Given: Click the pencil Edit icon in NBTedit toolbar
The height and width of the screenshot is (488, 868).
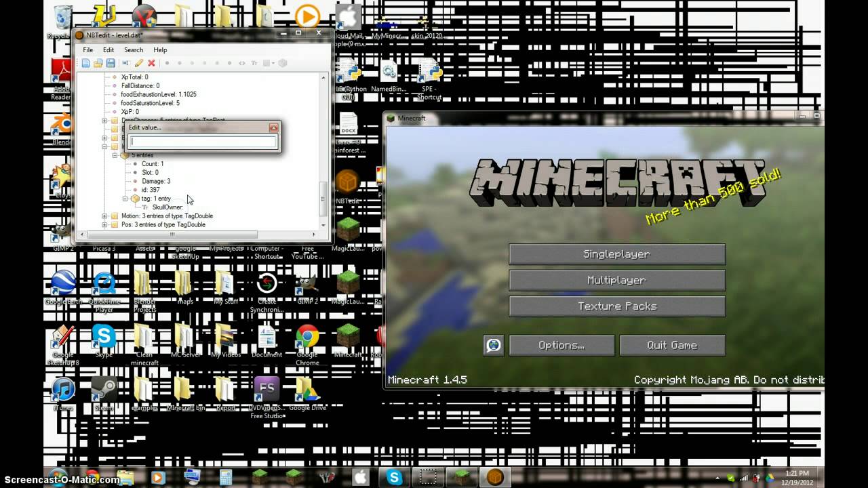Looking at the screenshot, I should click(139, 63).
